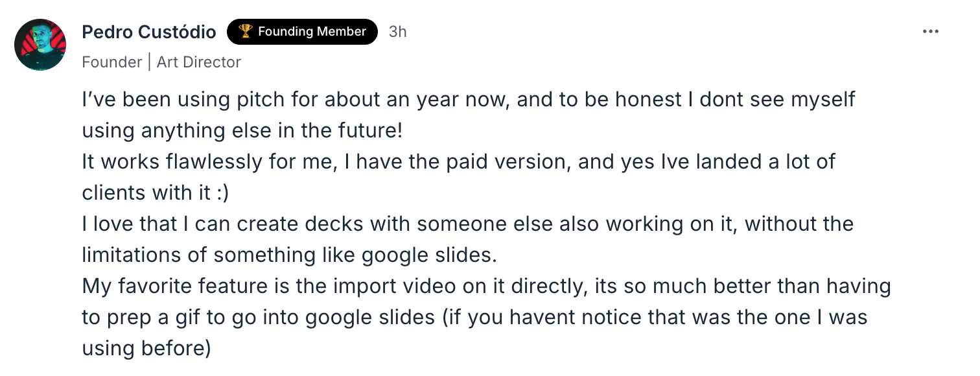This screenshot has width=980, height=376.
Task: Click the line "limitations of something like google slides."
Action: pyautogui.click(x=289, y=255)
